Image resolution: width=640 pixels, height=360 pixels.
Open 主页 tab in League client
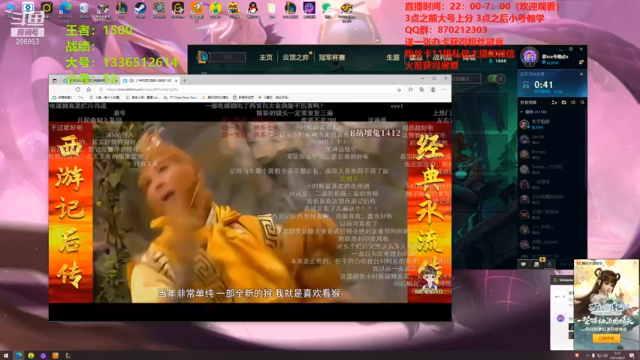point(266,58)
